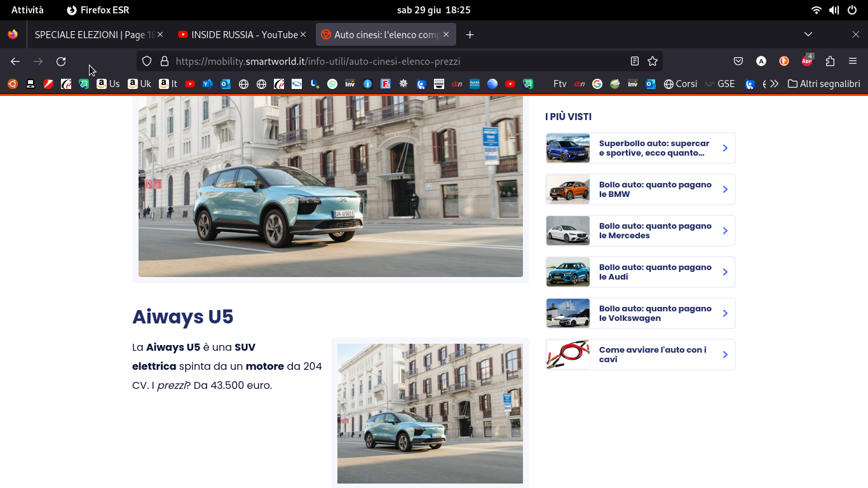Open the Firefox View pinned icon
Image resolution: width=868 pixels, height=488 pixels.
(13, 34)
